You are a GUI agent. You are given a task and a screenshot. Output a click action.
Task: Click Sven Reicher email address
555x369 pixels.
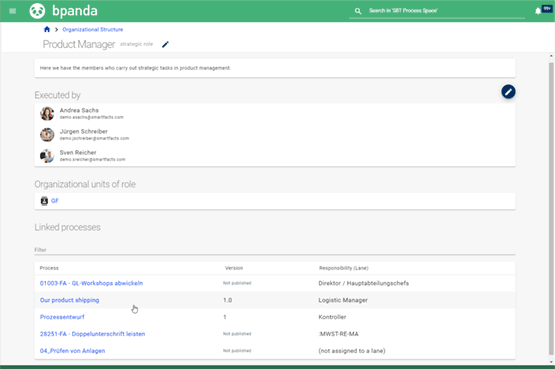92,160
